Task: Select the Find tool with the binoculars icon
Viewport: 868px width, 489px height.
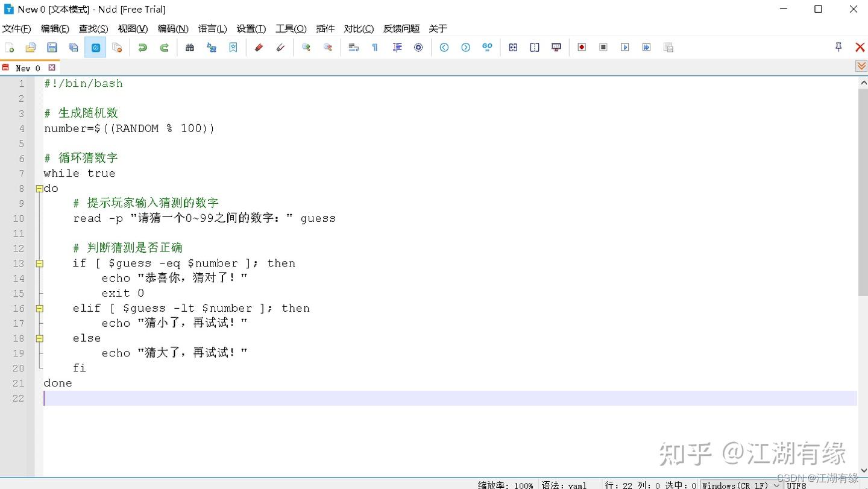Action: click(x=189, y=47)
